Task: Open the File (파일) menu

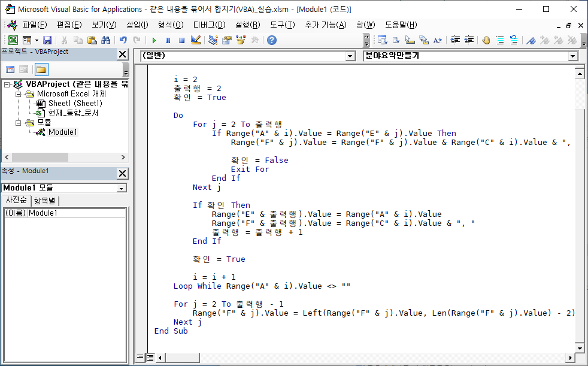Action: tap(35, 25)
